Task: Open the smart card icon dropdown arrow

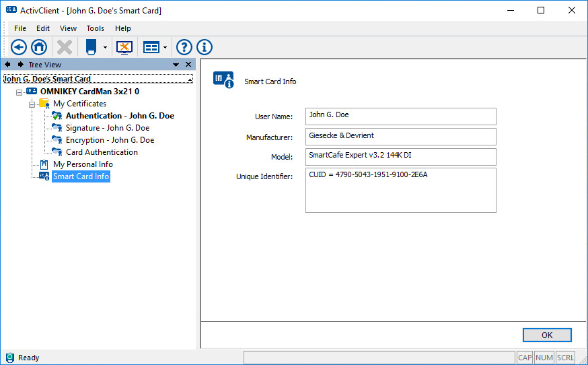Action: coord(105,48)
